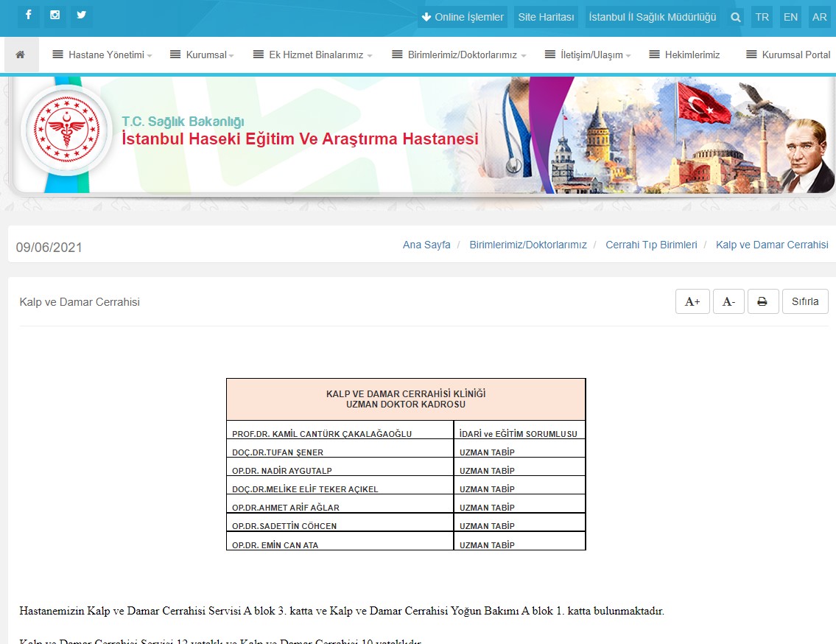836x644 pixels.
Task: Decrease font size with A- button
Action: click(x=728, y=301)
